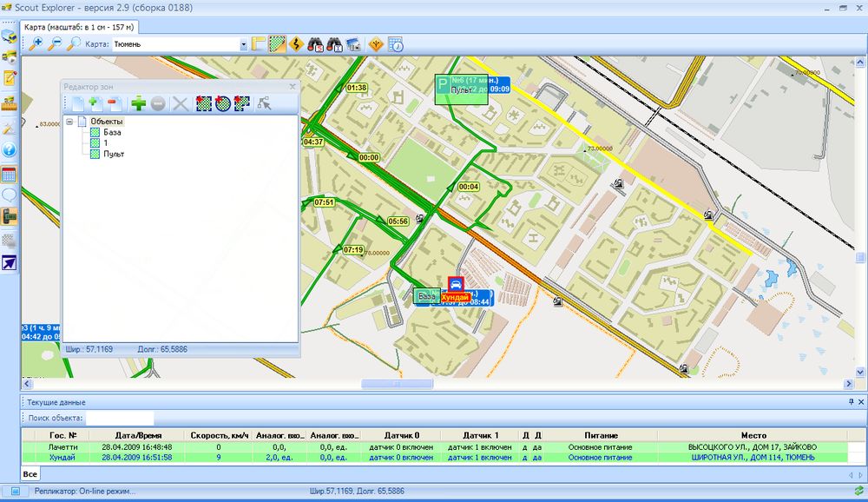This screenshot has height=502, width=868.
Task: Click the zoom in magnifier icon
Action: tap(36, 43)
